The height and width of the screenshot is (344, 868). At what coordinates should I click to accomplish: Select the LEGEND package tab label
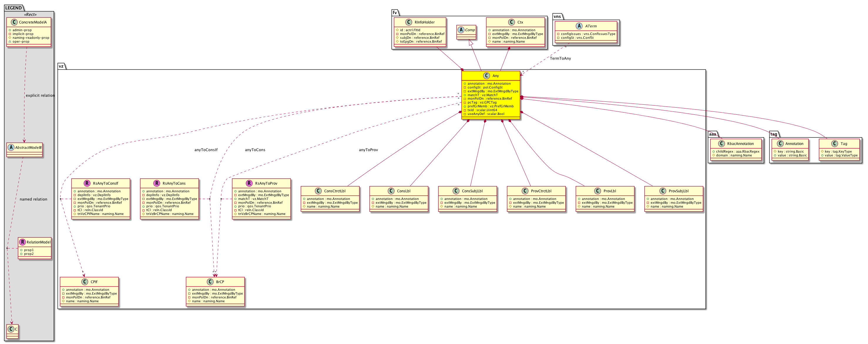[x=14, y=8]
